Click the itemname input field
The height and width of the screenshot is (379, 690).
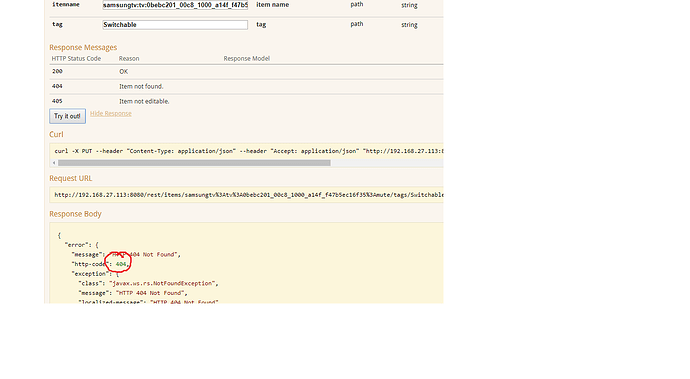pos(175,5)
